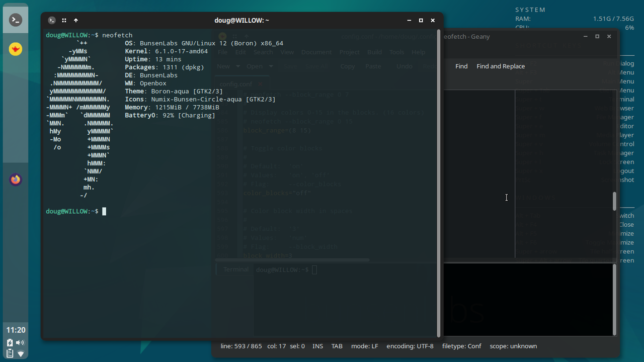Launch the terminal from the left dock

click(x=15, y=20)
